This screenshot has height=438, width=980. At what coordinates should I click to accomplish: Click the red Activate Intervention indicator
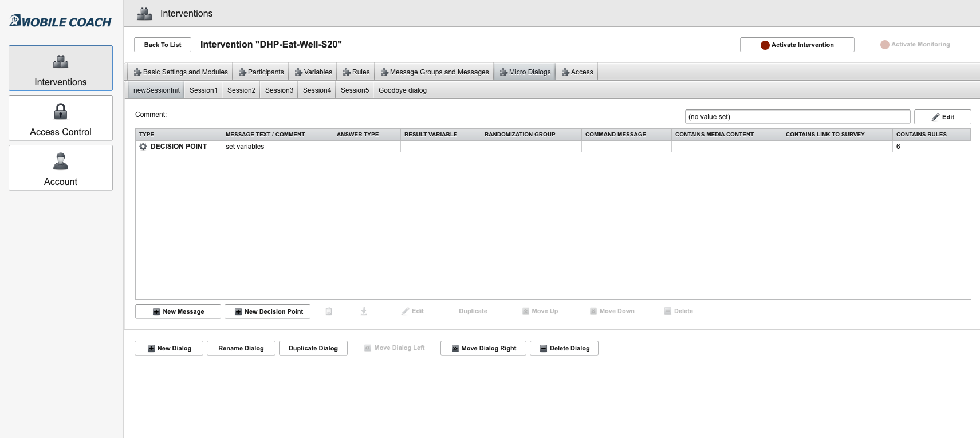tap(765, 45)
